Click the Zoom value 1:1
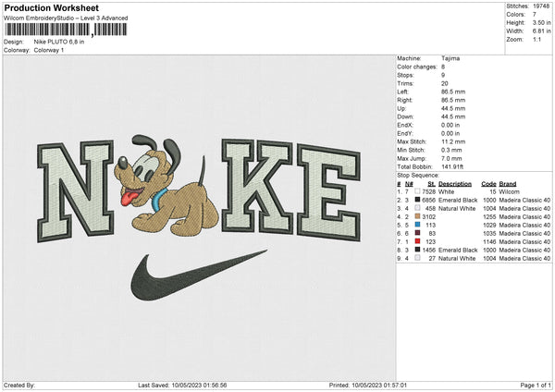Screen dimensions: 555x392 pos(536,39)
